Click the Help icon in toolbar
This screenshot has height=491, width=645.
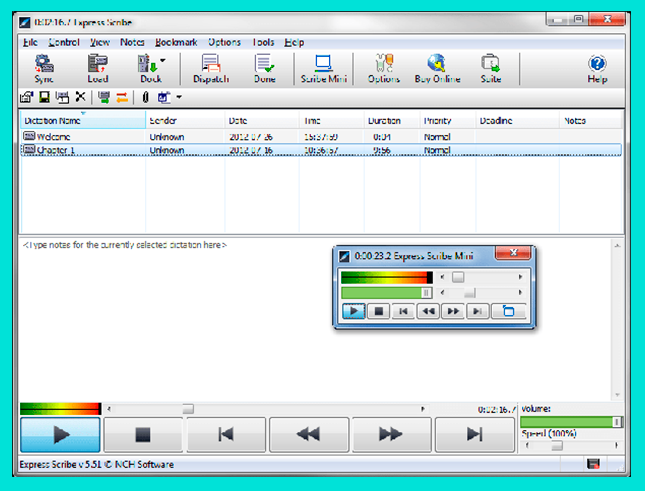[597, 68]
